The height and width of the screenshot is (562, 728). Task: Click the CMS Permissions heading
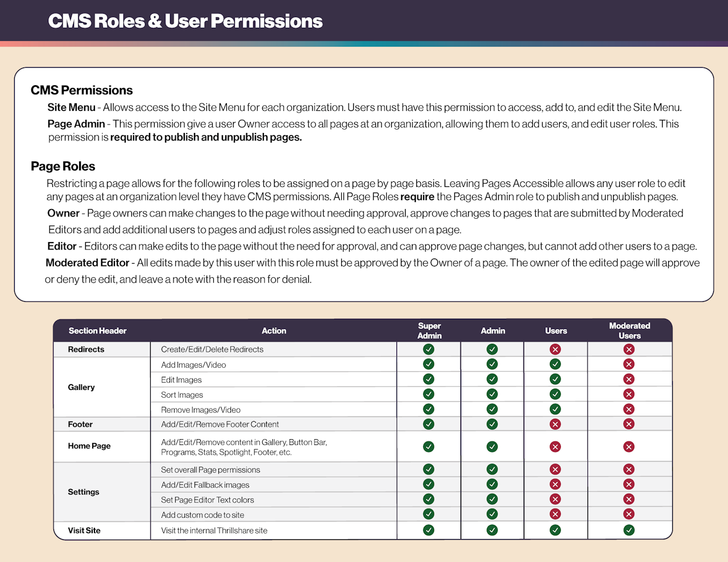(x=82, y=90)
